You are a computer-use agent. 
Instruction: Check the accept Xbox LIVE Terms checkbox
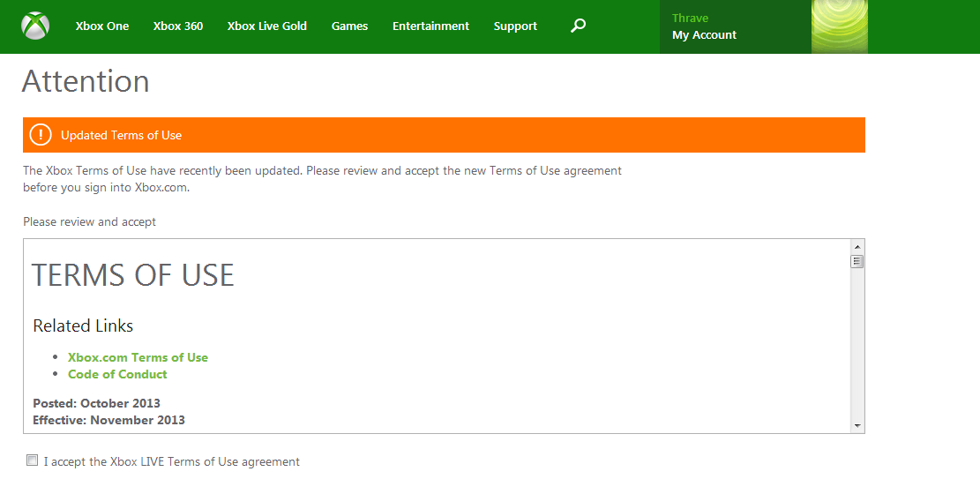click(x=32, y=460)
